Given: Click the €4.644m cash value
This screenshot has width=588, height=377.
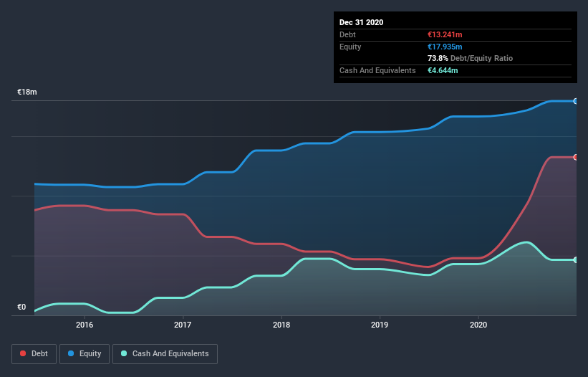Looking at the screenshot, I should [x=443, y=70].
